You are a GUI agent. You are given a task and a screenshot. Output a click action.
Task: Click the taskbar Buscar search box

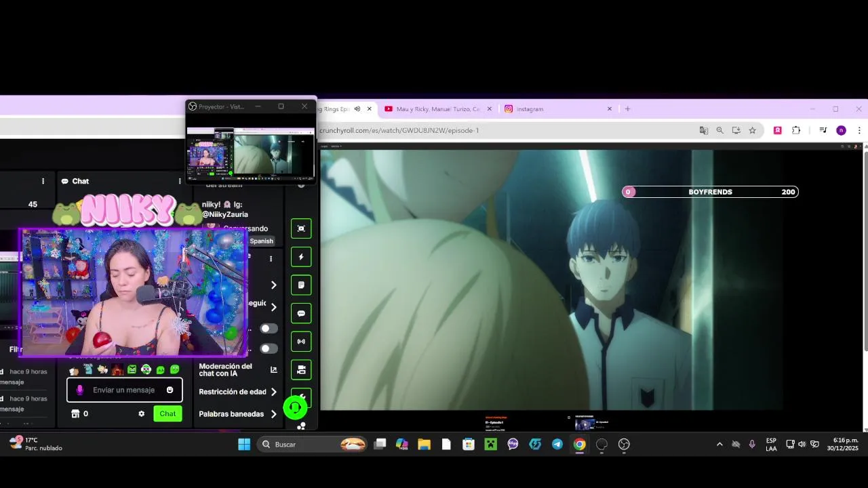coord(312,445)
